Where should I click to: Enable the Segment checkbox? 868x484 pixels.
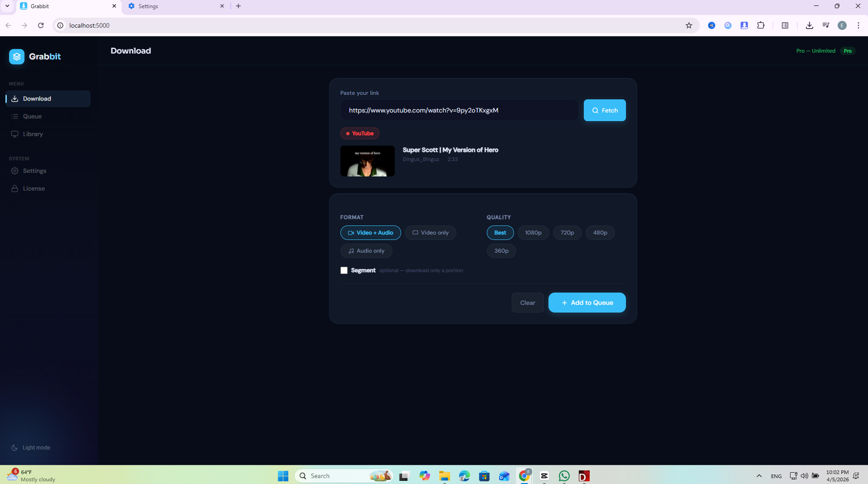[344, 270]
